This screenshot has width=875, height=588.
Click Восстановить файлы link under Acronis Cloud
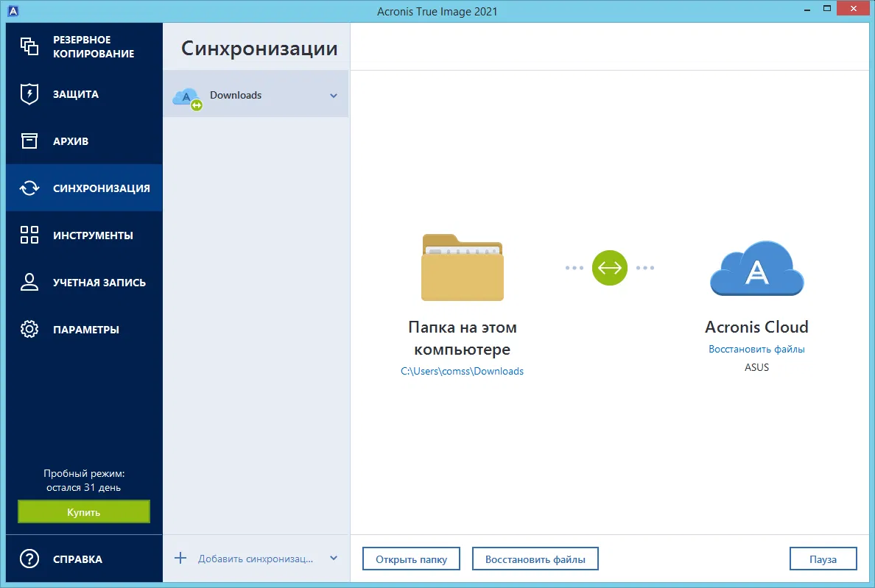756,350
